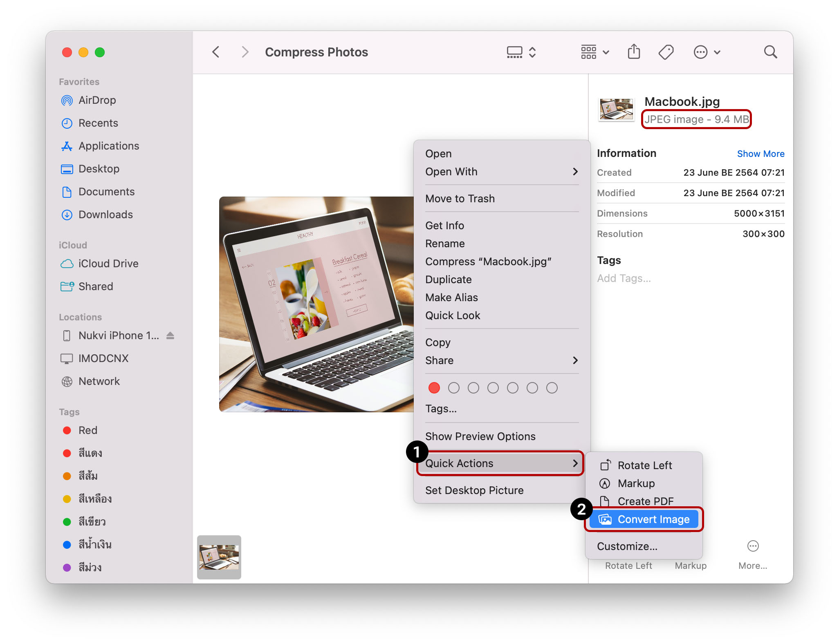Click the Add Tags field
Viewport: 839px width, 644px height.
point(624,278)
